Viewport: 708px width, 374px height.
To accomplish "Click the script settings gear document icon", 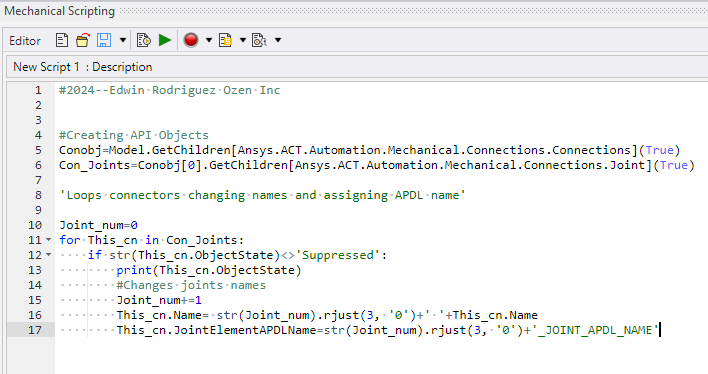I will (x=259, y=41).
